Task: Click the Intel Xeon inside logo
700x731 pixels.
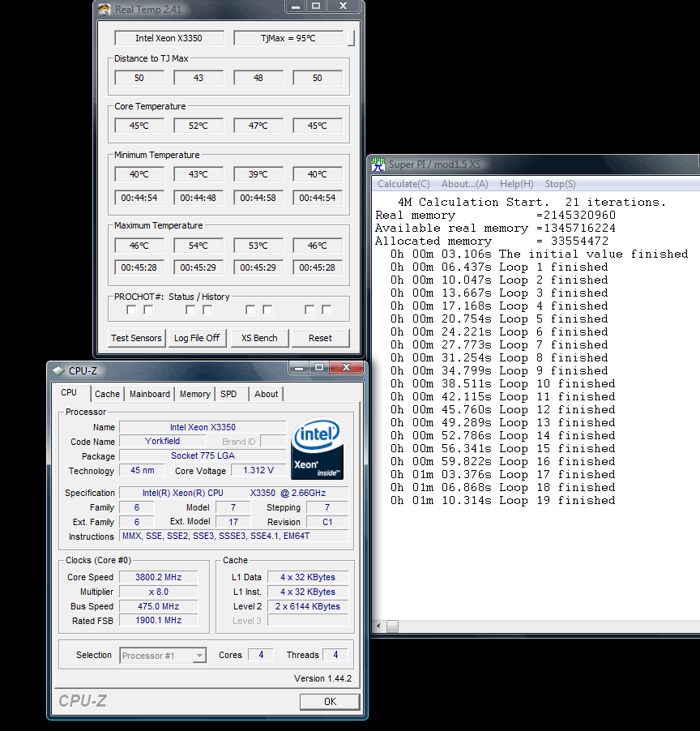Action: click(x=317, y=449)
